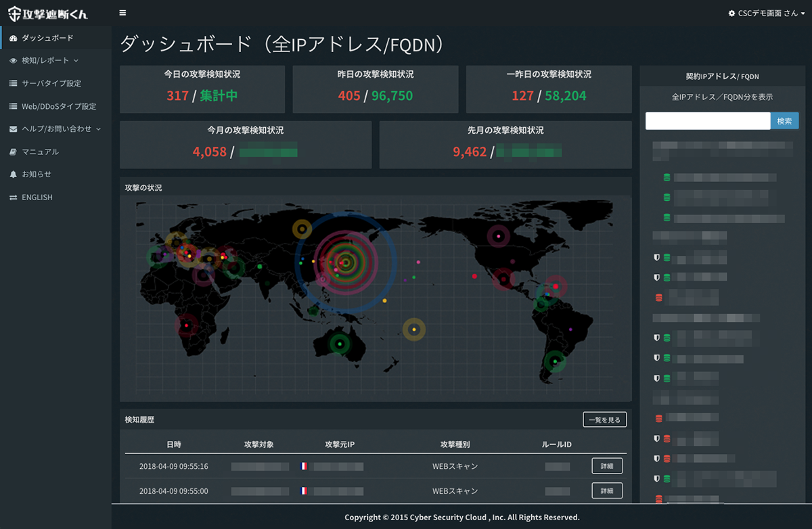
Task: Click the IP address/FQDN search field
Action: click(x=708, y=121)
